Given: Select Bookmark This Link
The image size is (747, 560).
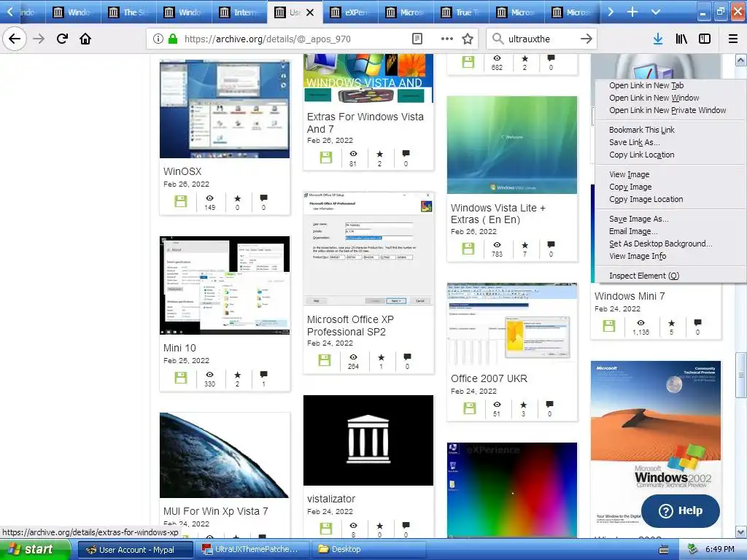Looking at the screenshot, I should pyautogui.click(x=641, y=130).
